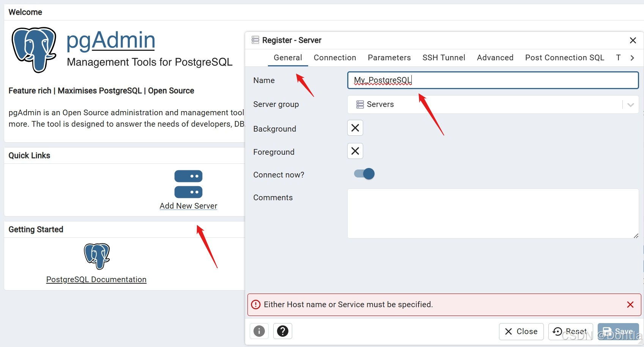Click the PostgreSQL Documentation elephant icon

pyautogui.click(x=97, y=256)
